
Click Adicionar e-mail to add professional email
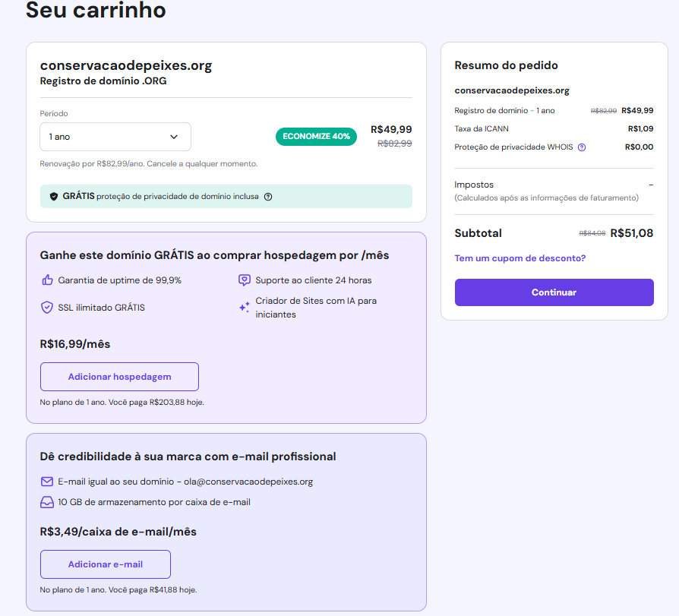tap(105, 564)
